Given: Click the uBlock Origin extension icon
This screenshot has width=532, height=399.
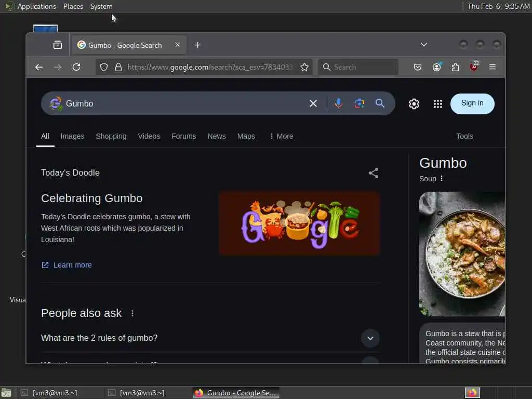Looking at the screenshot, I should 474,67.
